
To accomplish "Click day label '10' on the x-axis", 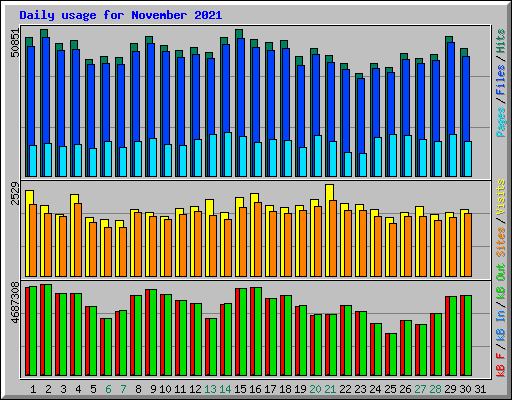I will 165,389.
